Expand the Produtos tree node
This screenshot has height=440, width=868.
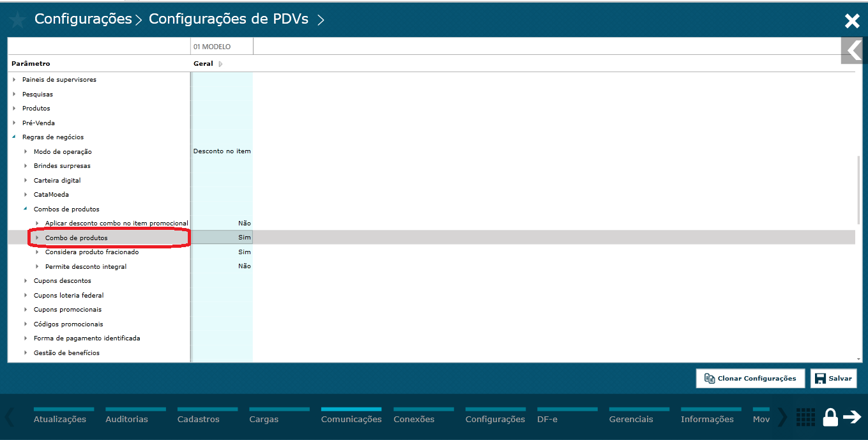click(14, 109)
